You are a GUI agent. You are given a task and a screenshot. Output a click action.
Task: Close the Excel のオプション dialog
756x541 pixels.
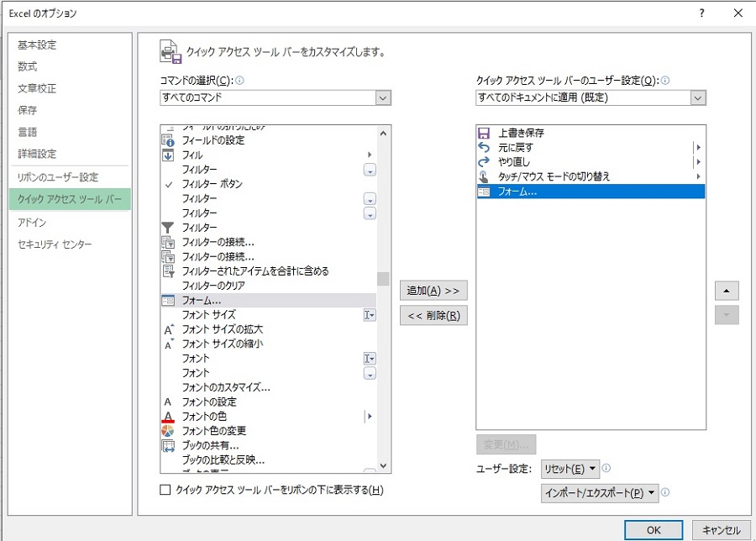tap(738, 13)
